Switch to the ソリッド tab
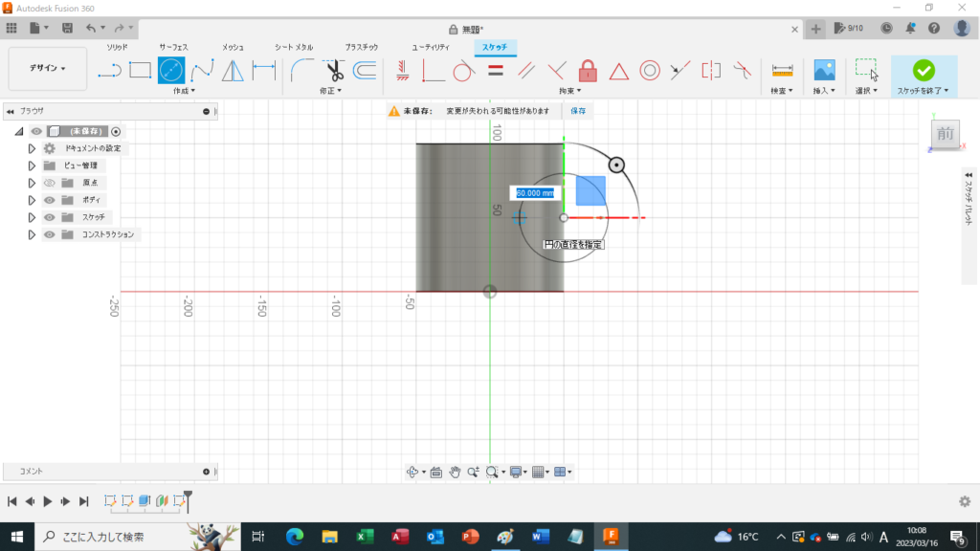This screenshot has width=980, height=551. pos(117,48)
